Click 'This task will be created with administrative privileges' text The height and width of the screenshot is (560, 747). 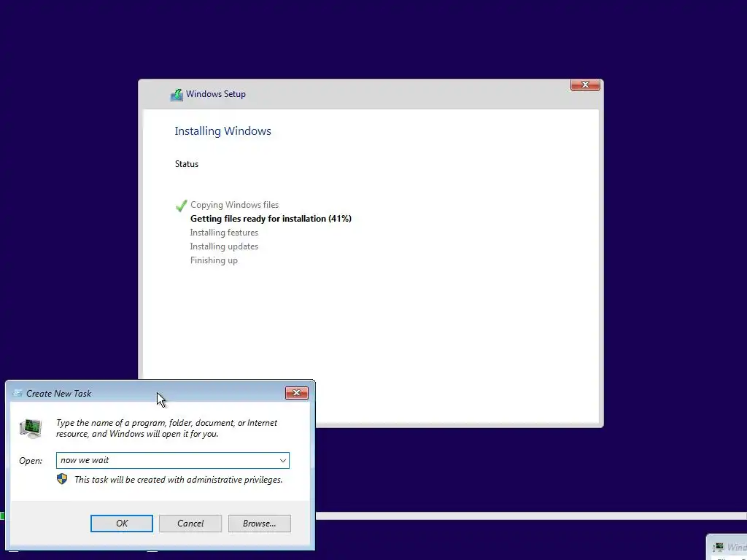coord(178,480)
